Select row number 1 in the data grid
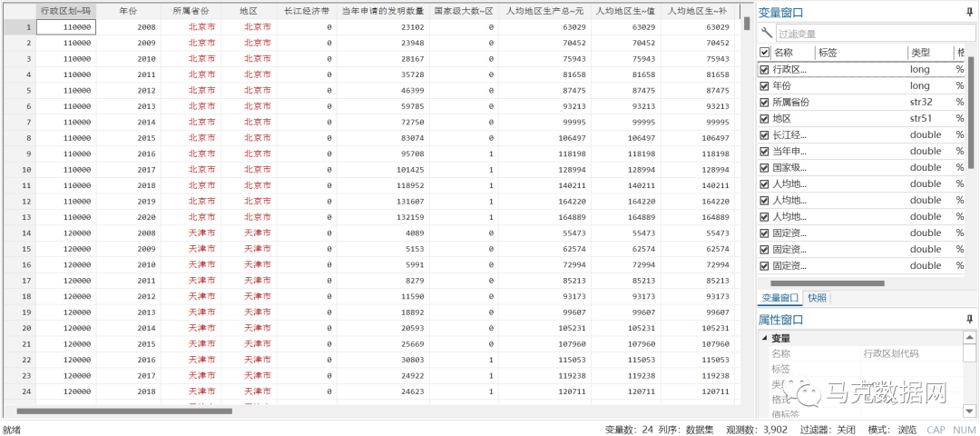Viewport: 980px width, 436px height. point(19,27)
